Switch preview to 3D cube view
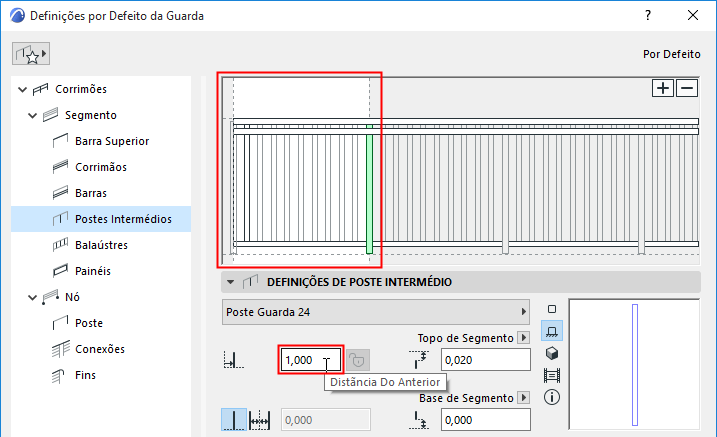Viewport: 717px width, 437px height. (x=552, y=353)
